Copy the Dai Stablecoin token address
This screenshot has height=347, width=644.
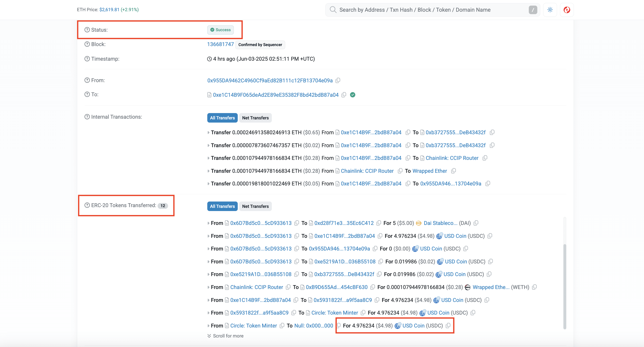point(476,223)
